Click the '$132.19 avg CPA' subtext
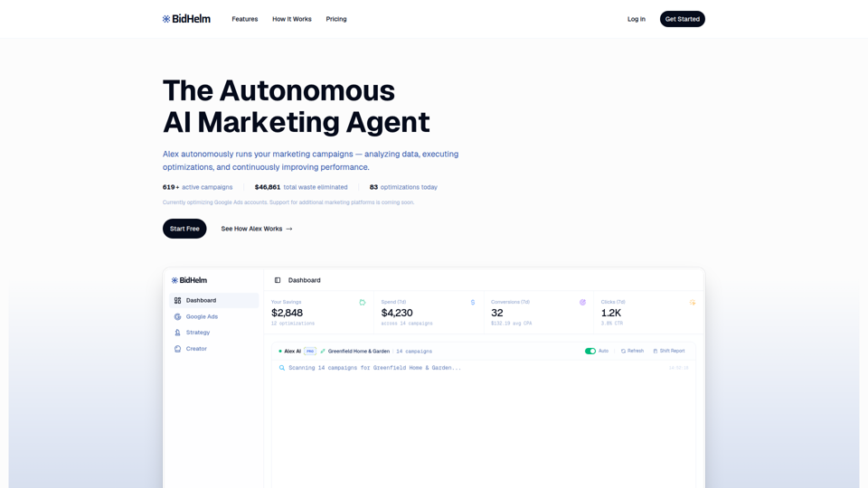This screenshot has width=868, height=488. coord(511,324)
